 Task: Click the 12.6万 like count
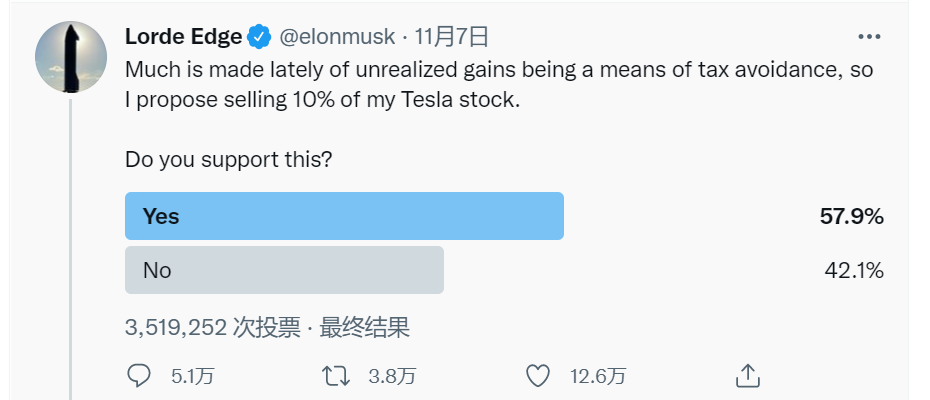click(x=598, y=376)
